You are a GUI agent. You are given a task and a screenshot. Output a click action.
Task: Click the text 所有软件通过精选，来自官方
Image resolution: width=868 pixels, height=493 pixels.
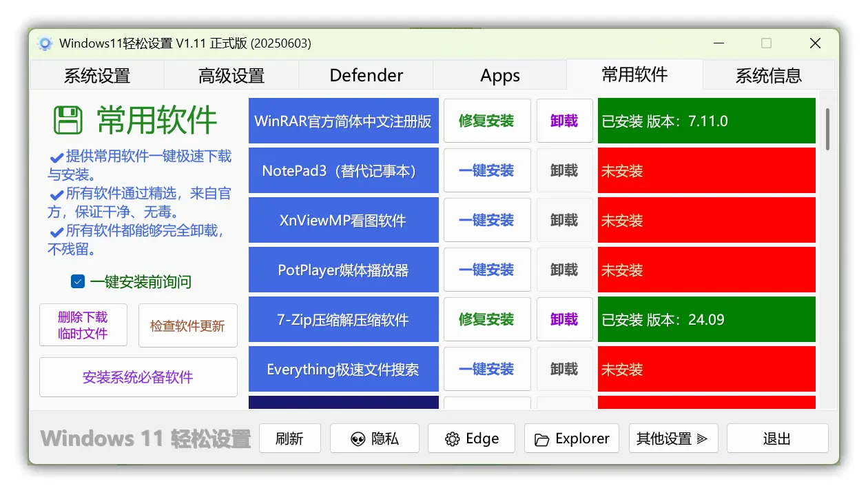click(x=140, y=203)
